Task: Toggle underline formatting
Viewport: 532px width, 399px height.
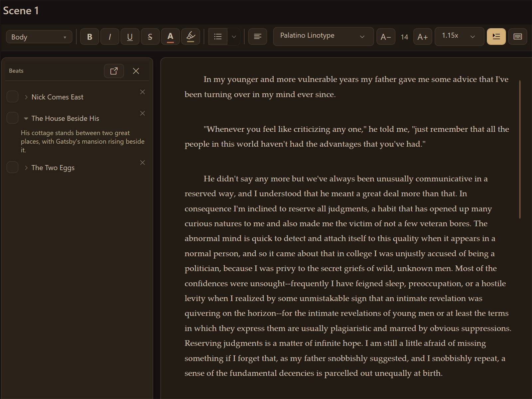Action: point(130,37)
